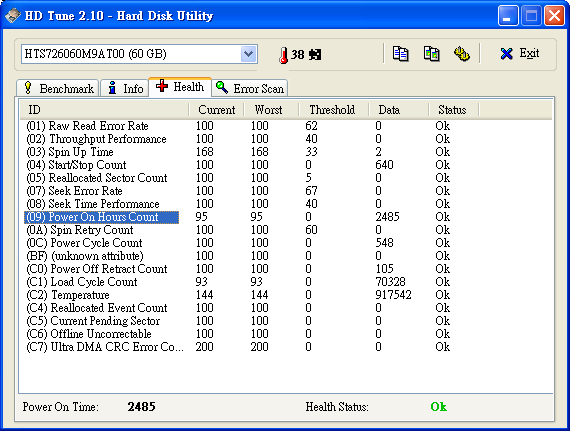Copy health info to clipboard icon
570x431 pixels.
click(400, 54)
